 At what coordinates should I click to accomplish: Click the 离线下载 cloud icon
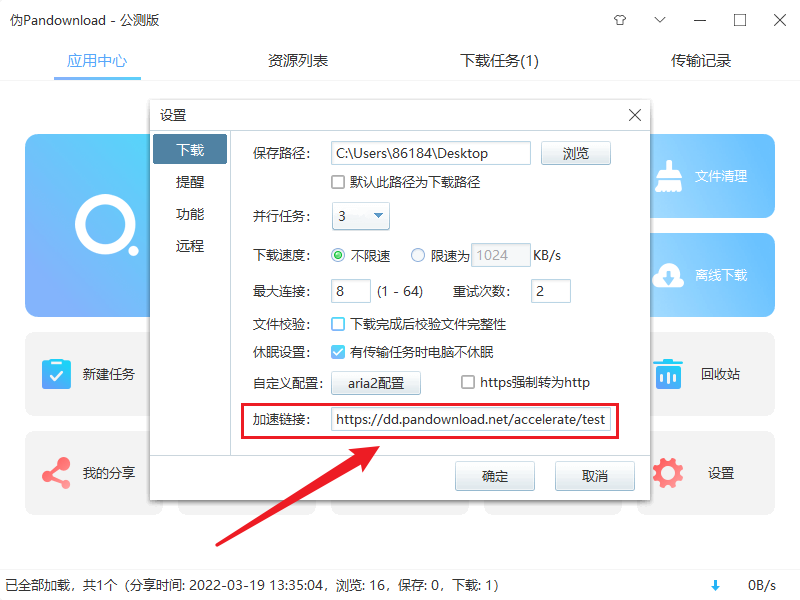pyautogui.click(x=668, y=276)
